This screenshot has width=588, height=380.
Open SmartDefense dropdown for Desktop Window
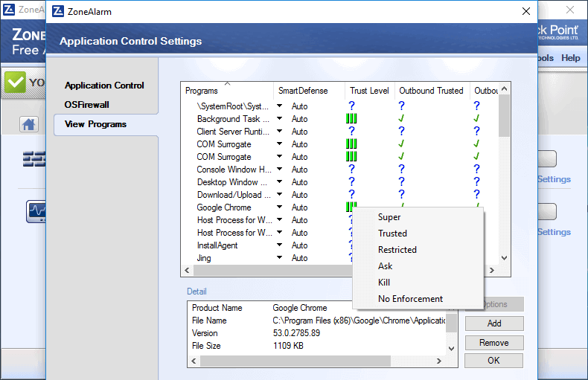(279, 181)
